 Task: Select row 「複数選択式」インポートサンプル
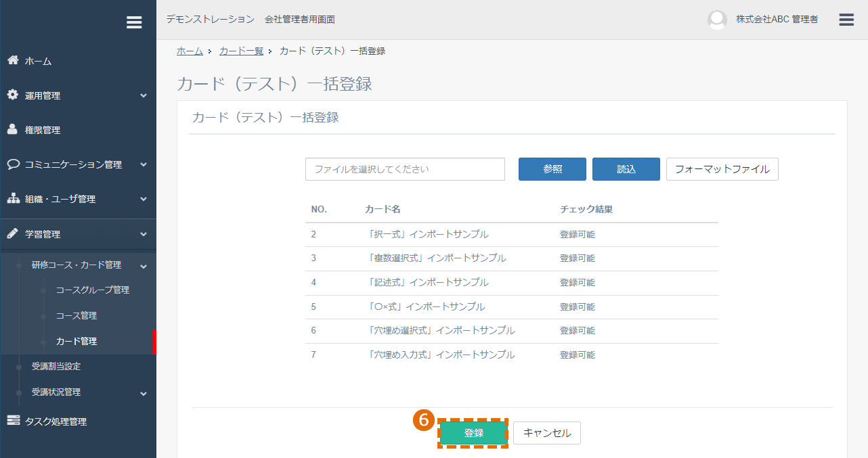click(511, 258)
